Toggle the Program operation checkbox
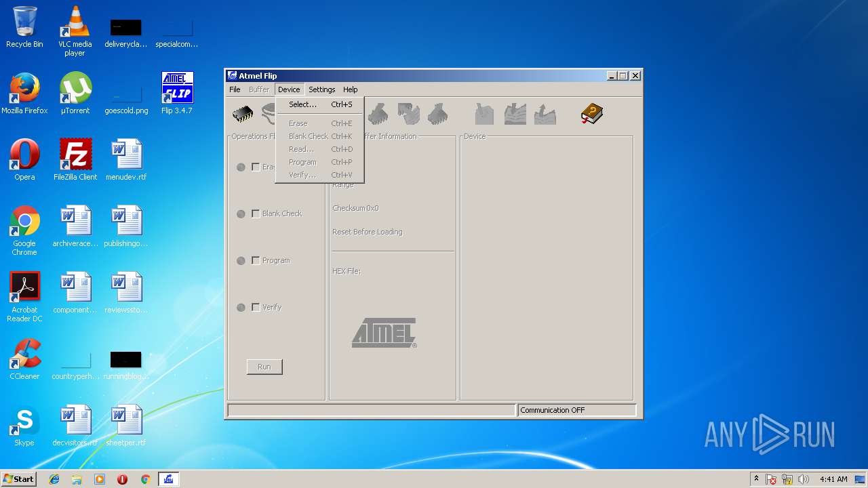Screen dimensions: 868x488 pos(256,260)
